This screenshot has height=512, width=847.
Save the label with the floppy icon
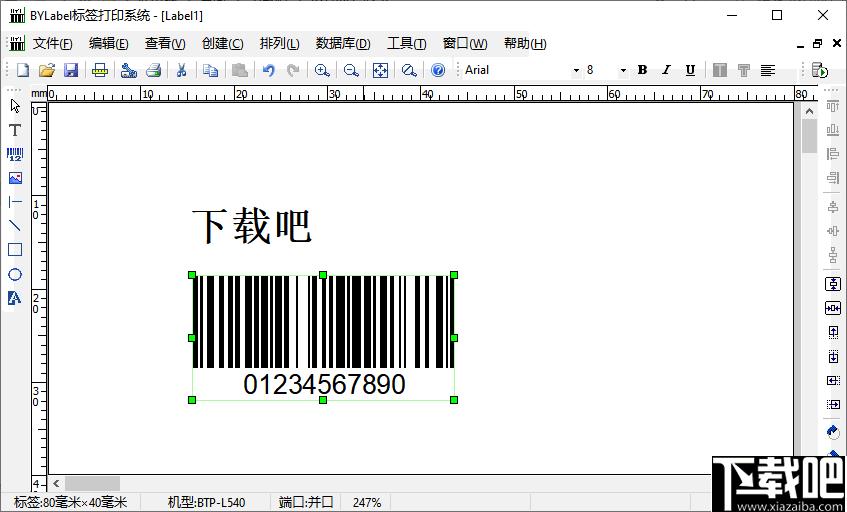pos(71,70)
